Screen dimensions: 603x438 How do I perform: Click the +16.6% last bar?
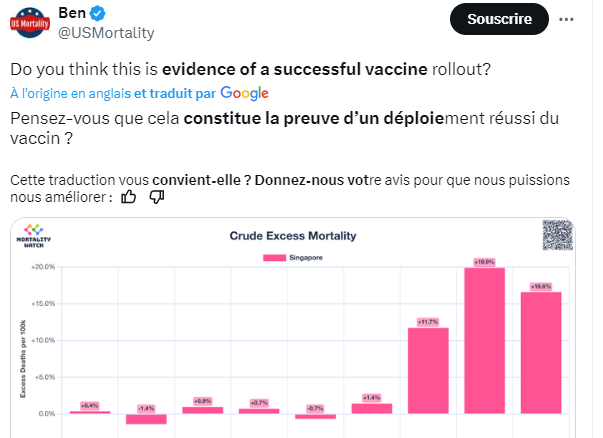pos(541,352)
